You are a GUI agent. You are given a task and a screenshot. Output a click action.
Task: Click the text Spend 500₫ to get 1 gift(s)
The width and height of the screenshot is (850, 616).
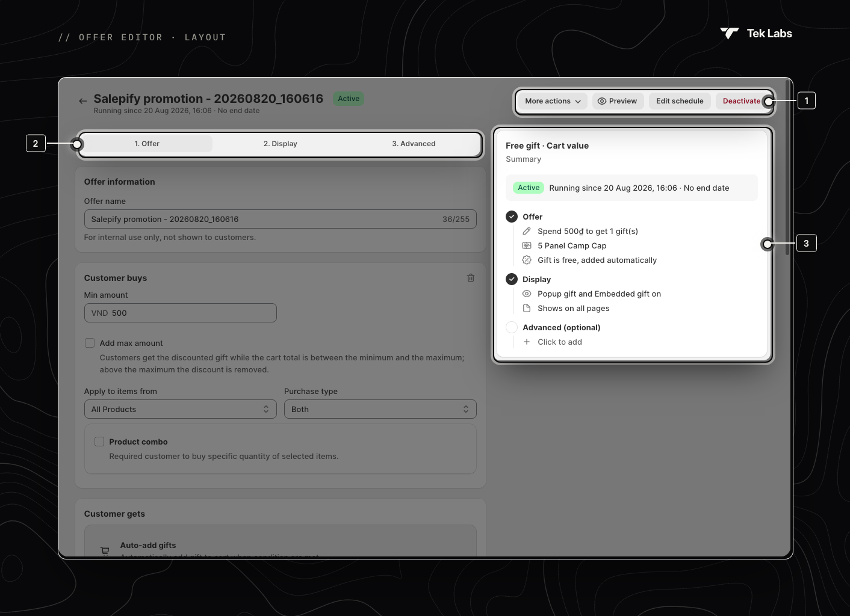588,231
